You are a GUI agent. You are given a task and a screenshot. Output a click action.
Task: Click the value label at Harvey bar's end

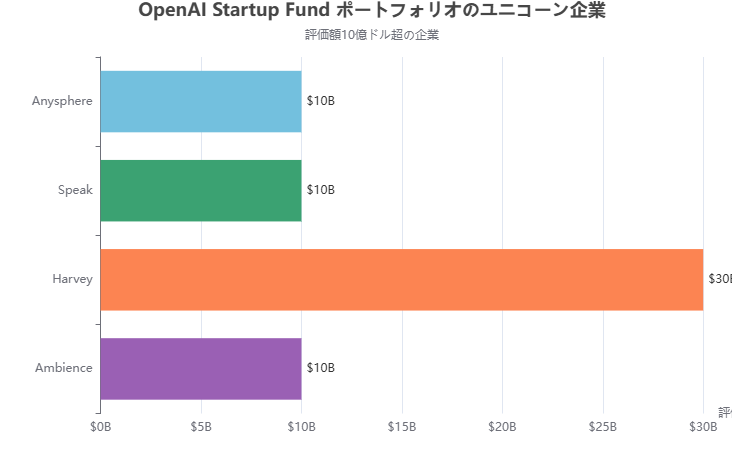click(720, 279)
